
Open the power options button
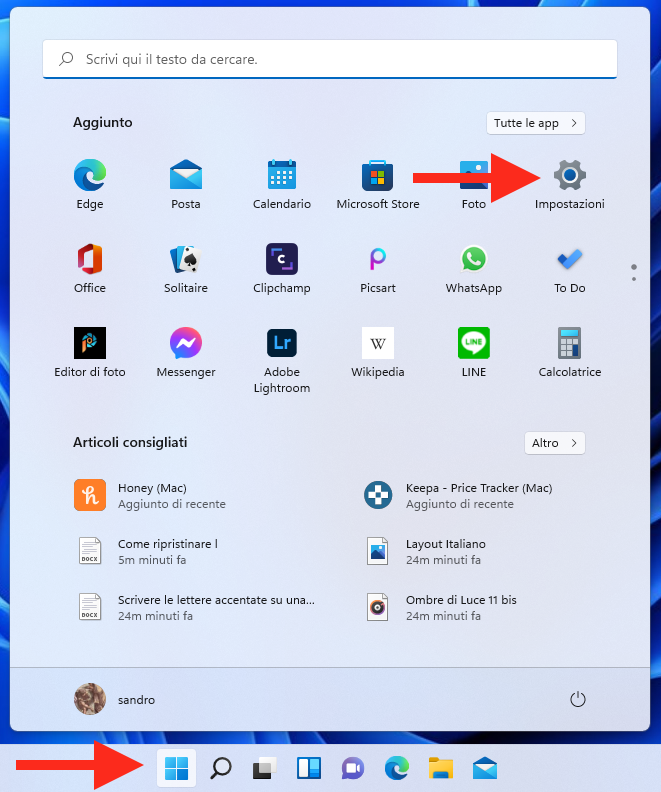[x=578, y=700]
